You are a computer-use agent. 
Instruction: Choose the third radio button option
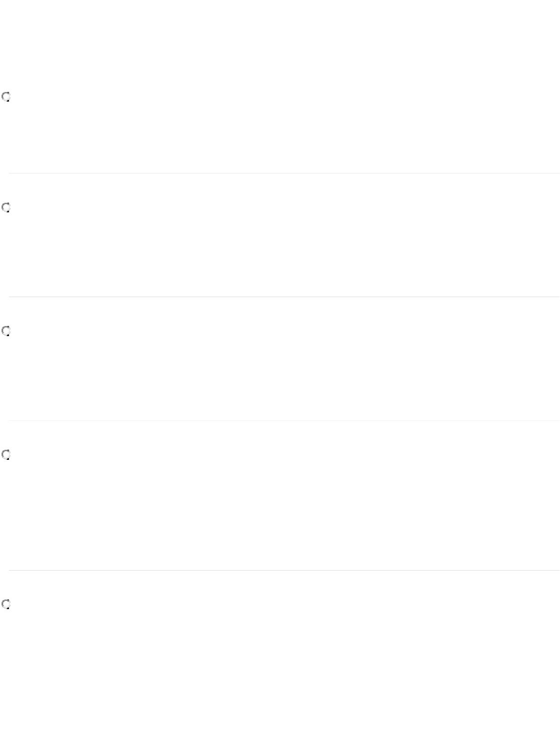pyautogui.click(x=6, y=331)
